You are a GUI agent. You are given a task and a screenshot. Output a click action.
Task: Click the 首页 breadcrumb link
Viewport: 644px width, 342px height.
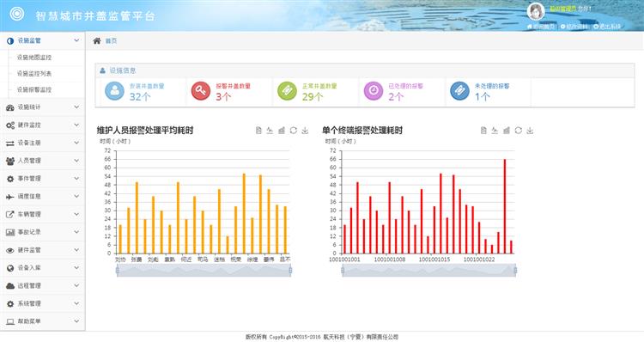[x=111, y=40]
